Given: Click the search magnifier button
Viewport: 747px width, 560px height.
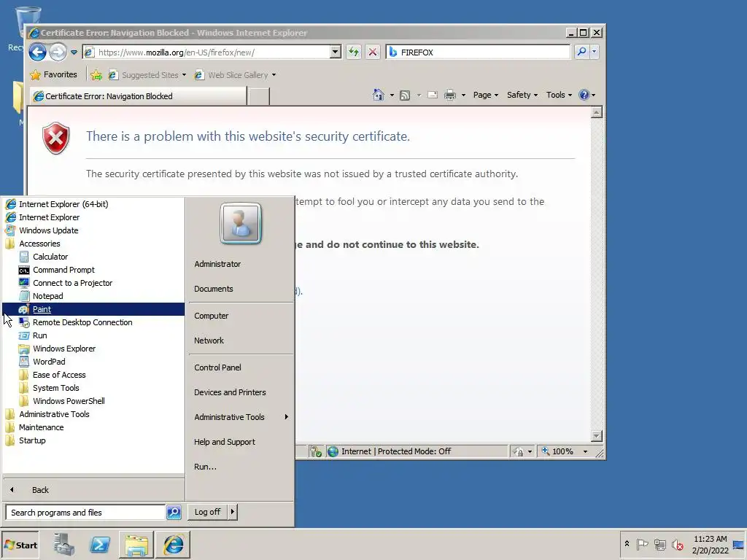Looking at the screenshot, I should point(581,52).
